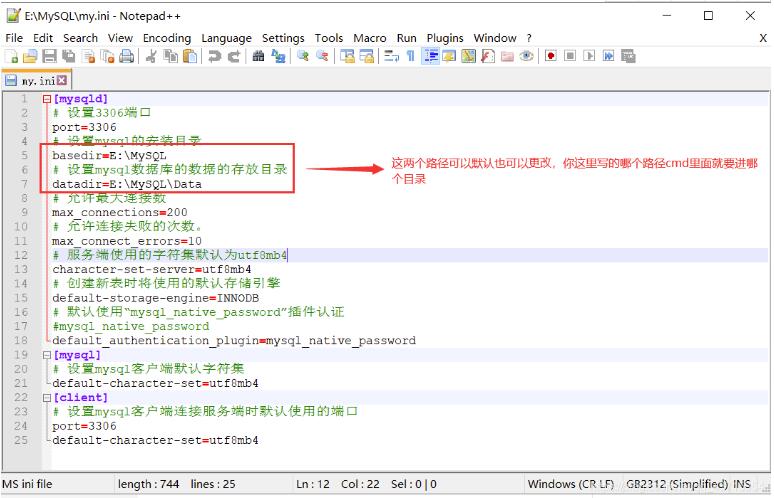Image resolution: width=774 pixels, height=498 pixels.
Task: Click the INS insert mode indicator
Action: click(x=741, y=484)
